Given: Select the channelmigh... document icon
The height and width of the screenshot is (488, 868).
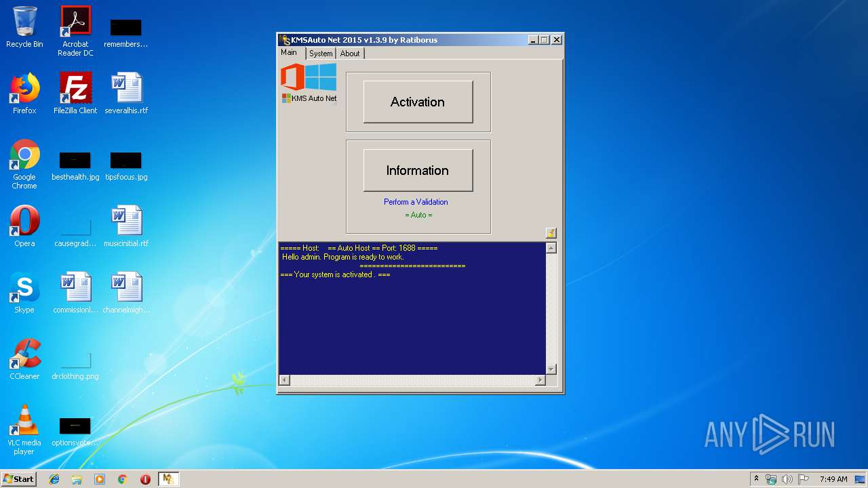Looking at the screenshot, I should (x=126, y=293).
